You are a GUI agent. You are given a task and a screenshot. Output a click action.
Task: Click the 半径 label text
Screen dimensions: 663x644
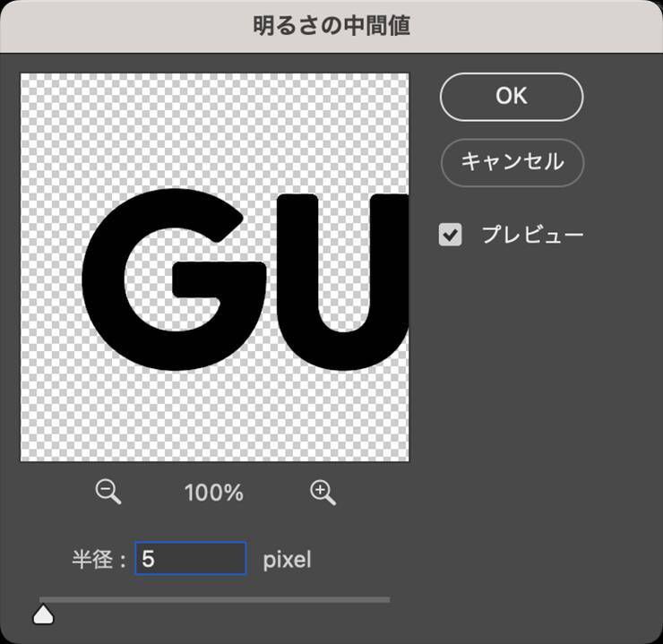92,560
